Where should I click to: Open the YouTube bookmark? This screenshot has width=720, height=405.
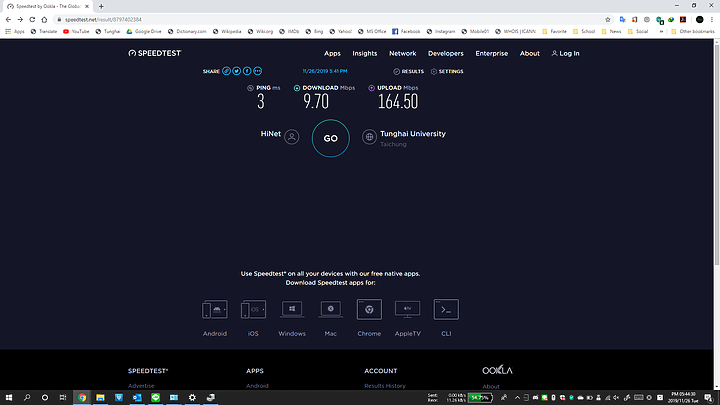[x=76, y=32]
